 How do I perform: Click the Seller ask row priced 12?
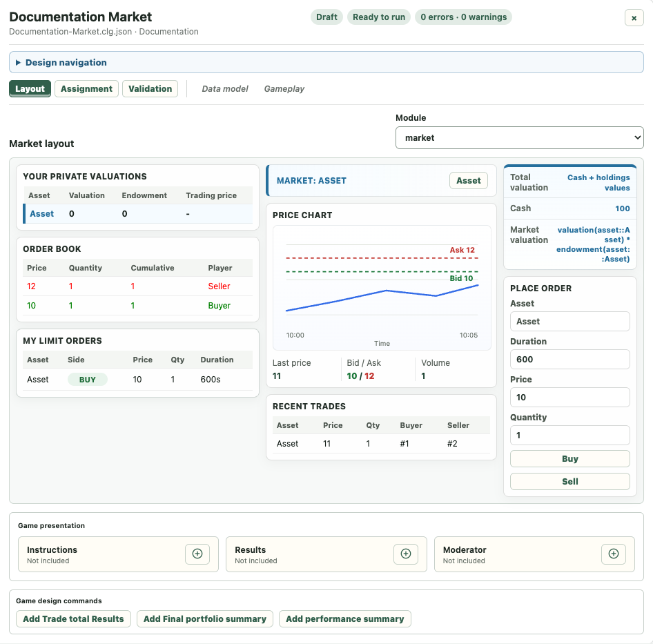138,286
